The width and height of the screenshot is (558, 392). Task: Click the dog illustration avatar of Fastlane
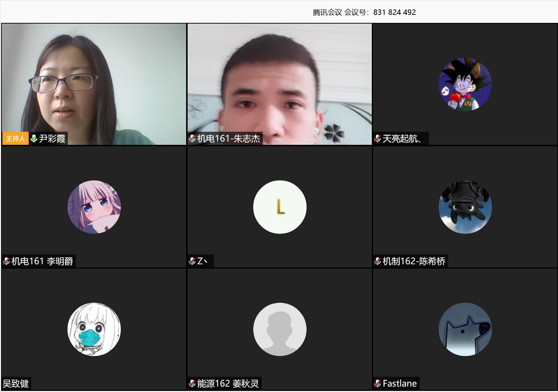click(465, 329)
